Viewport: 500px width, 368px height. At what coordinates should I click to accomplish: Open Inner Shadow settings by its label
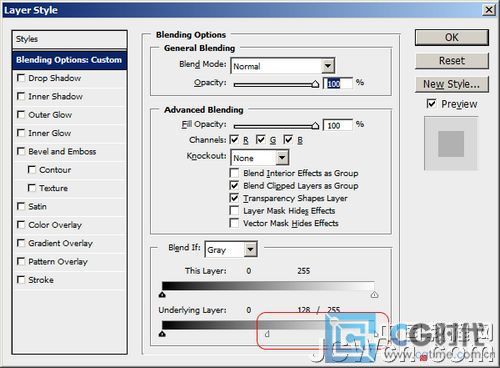(55, 96)
